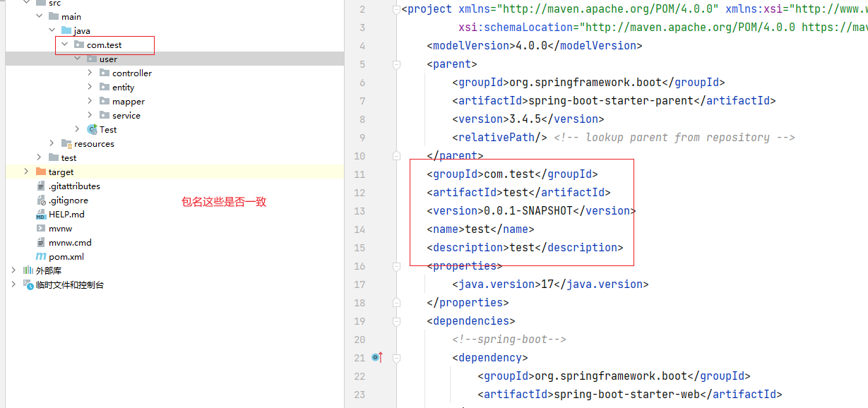Screen dimensions: 868x408
Task: Click the spring-boot-starter-web artifactId text
Action: click(x=629, y=394)
